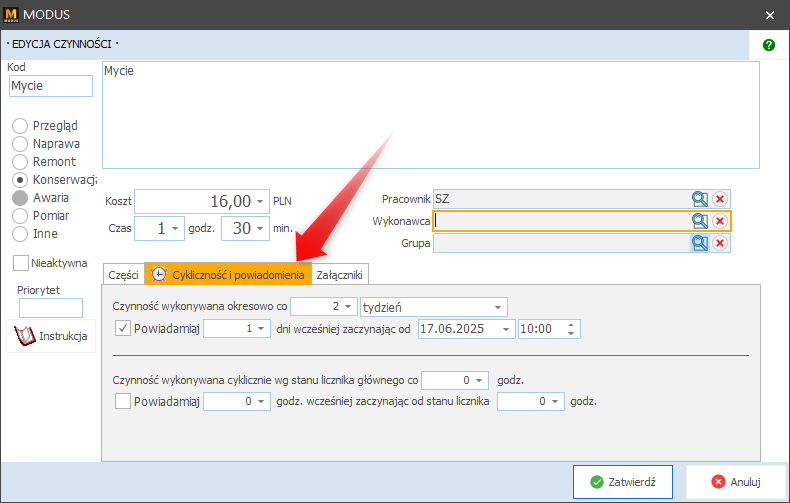Expand the Koszt value dropdown arrow
This screenshot has width=790, height=503.
click(260, 200)
